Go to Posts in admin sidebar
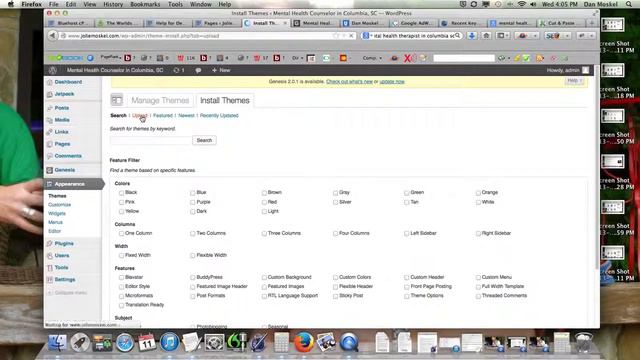Screen dimensions: 640x360 click(62, 108)
